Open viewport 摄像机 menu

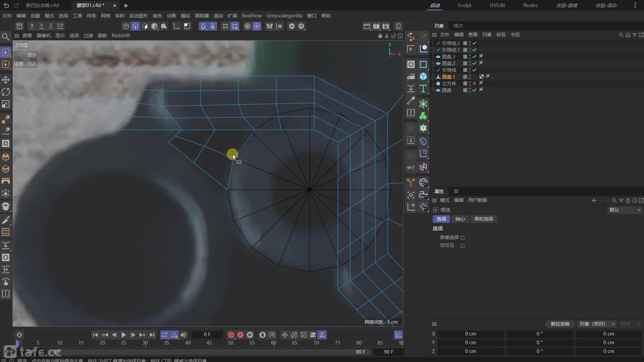click(44, 36)
